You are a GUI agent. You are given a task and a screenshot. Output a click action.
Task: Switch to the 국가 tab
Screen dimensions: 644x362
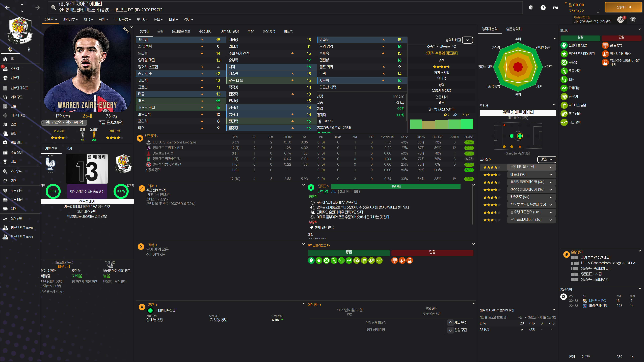[69, 148]
